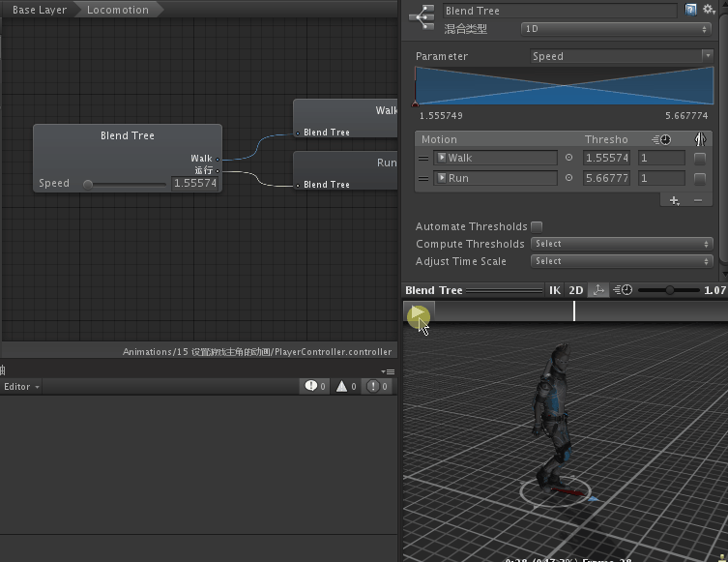Select the Run blend tree node
Image resolution: width=728 pixels, height=562 pixels.
click(x=345, y=170)
